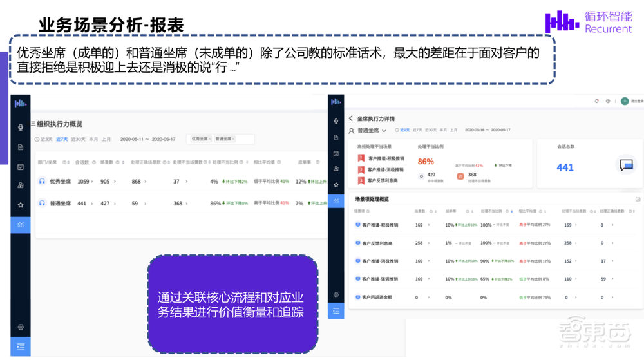Viewport: 644px width, 360px height.
Task: Select 近2天 range in right panel
Action: (405, 129)
